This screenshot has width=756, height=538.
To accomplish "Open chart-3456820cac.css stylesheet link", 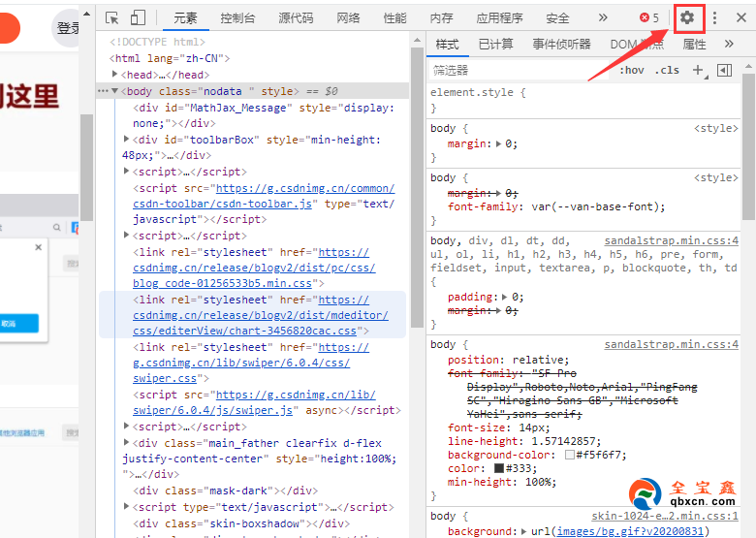I will point(261,315).
